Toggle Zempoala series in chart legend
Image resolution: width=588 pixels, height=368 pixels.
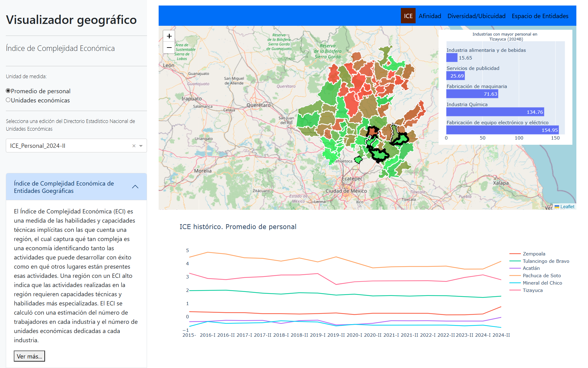coord(534,254)
